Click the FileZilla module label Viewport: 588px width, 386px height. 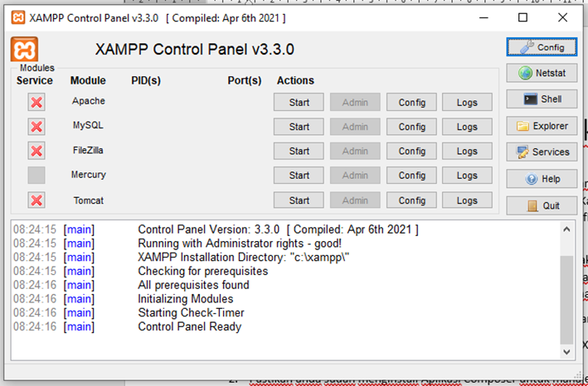click(88, 150)
